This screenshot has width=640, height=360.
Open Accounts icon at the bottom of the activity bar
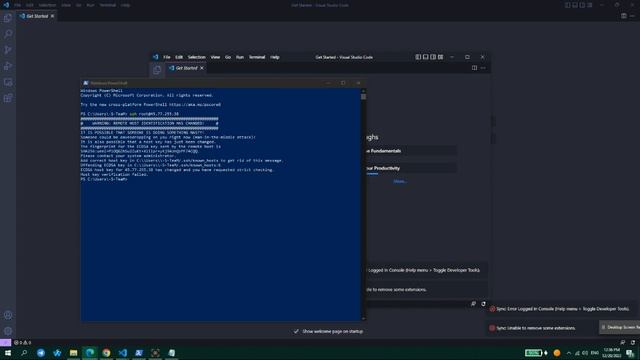(x=8, y=315)
